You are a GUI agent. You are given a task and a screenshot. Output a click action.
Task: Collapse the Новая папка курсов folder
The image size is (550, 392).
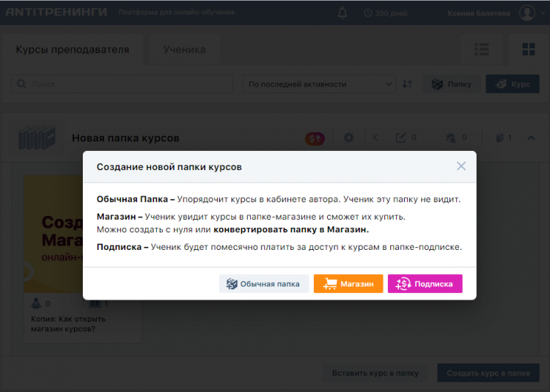point(531,138)
